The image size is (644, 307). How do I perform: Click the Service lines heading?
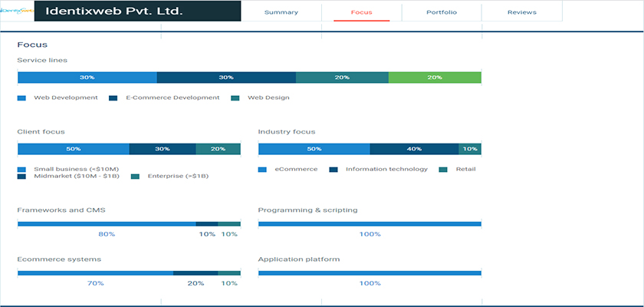(42, 60)
